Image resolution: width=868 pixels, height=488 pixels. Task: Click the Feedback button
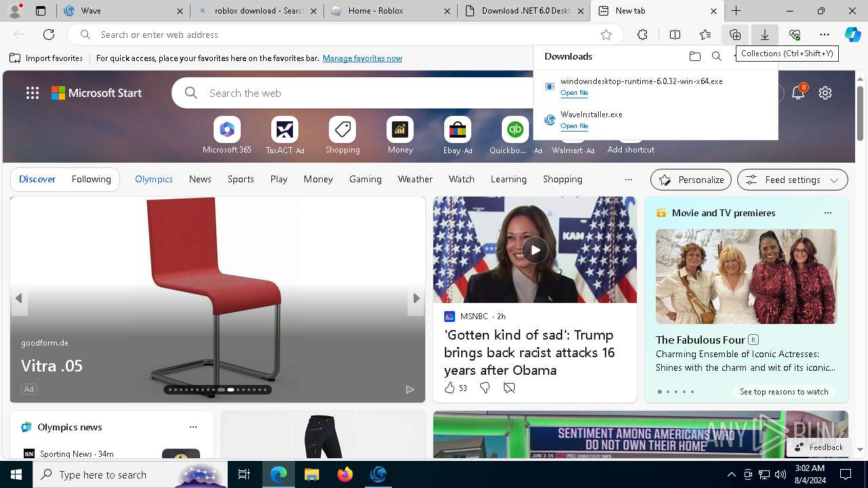pyautogui.click(x=818, y=447)
